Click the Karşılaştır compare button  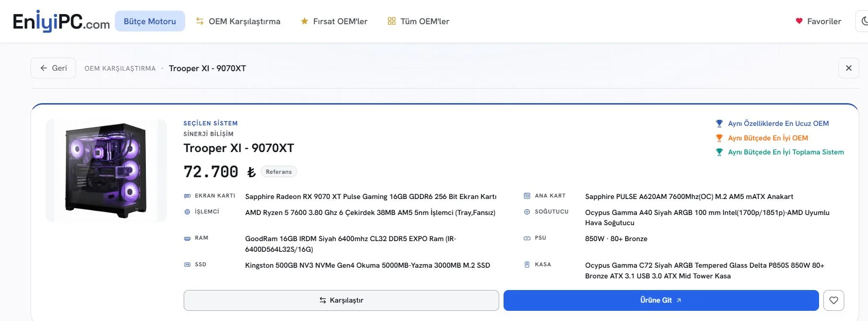pos(341,300)
